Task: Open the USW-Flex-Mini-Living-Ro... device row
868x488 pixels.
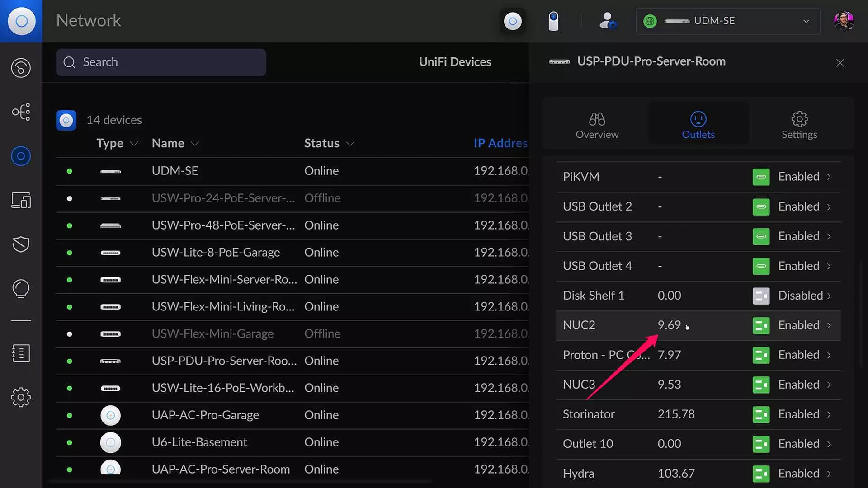Action: pos(292,307)
